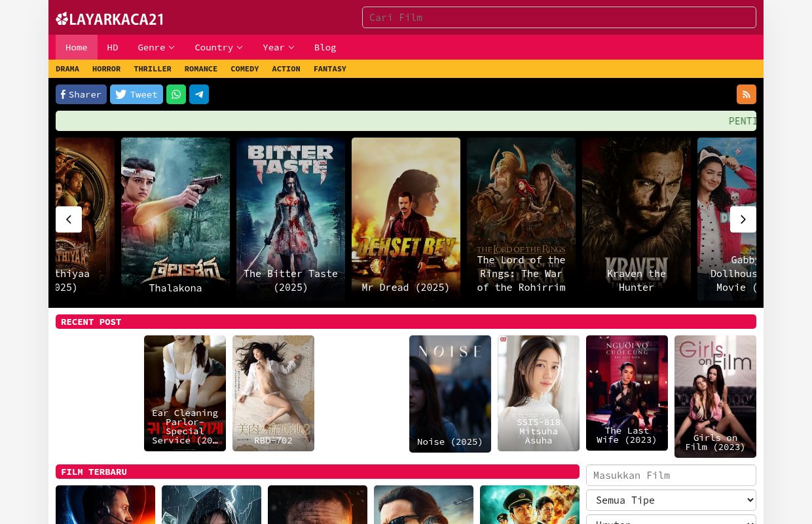Image resolution: width=812 pixels, height=524 pixels.
Task: Click the LAYARKACA21 site logo
Action: tap(109, 19)
